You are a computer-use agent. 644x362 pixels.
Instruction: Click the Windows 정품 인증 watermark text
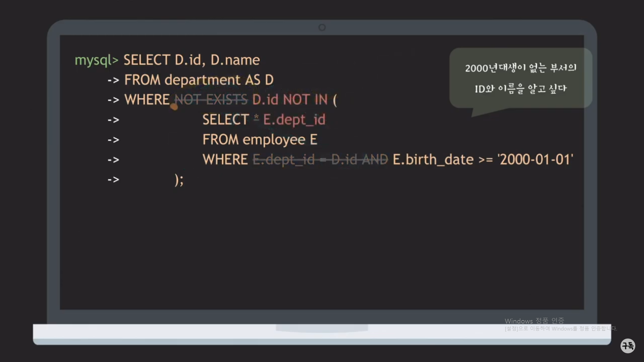point(534,321)
